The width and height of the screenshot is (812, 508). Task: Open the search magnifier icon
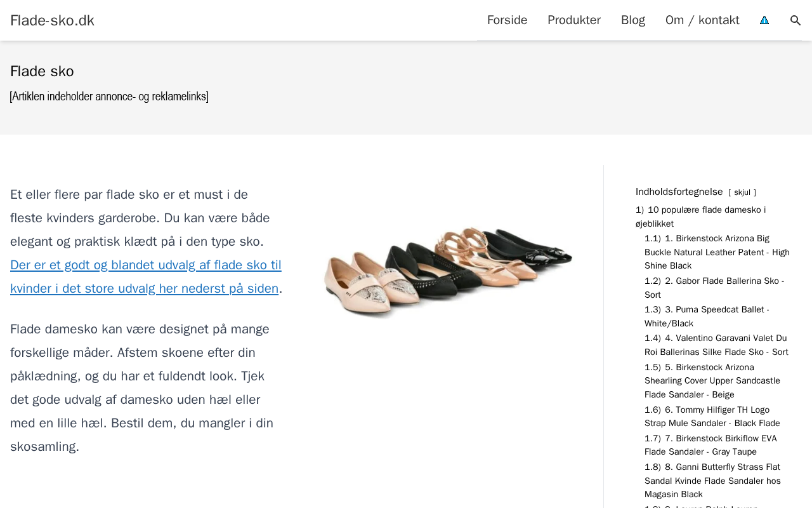(796, 20)
